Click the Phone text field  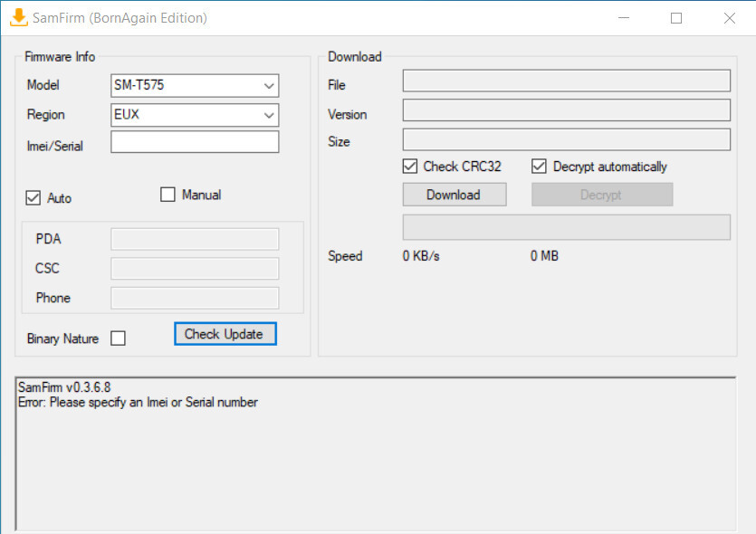click(195, 298)
